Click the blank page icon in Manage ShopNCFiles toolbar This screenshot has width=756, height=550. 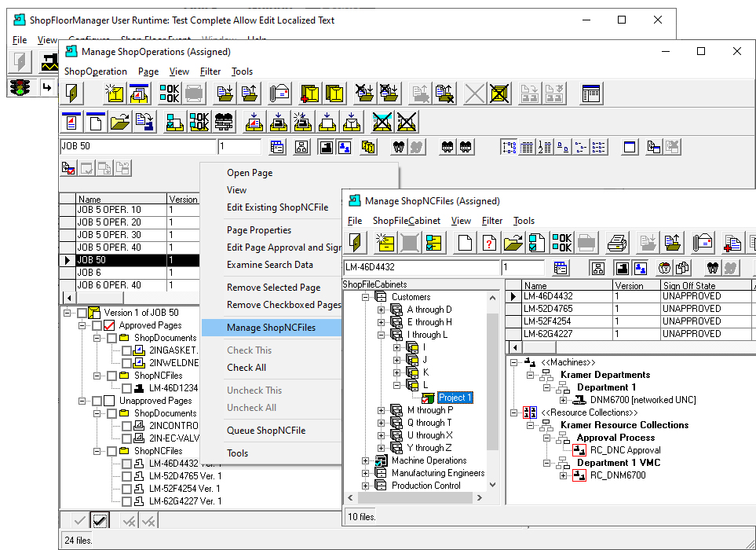tap(465, 243)
